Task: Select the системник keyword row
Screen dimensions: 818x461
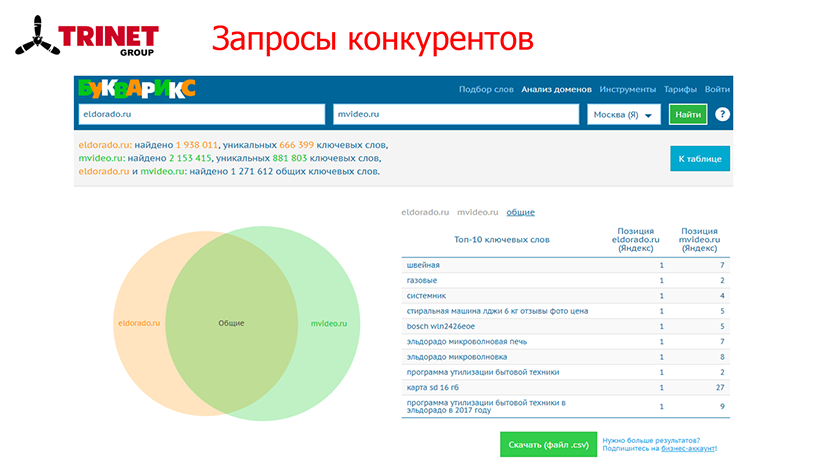Action: (566, 296)
